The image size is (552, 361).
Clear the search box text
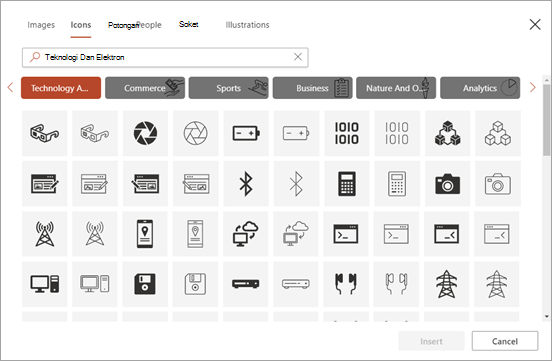click(x=298, y=57)
